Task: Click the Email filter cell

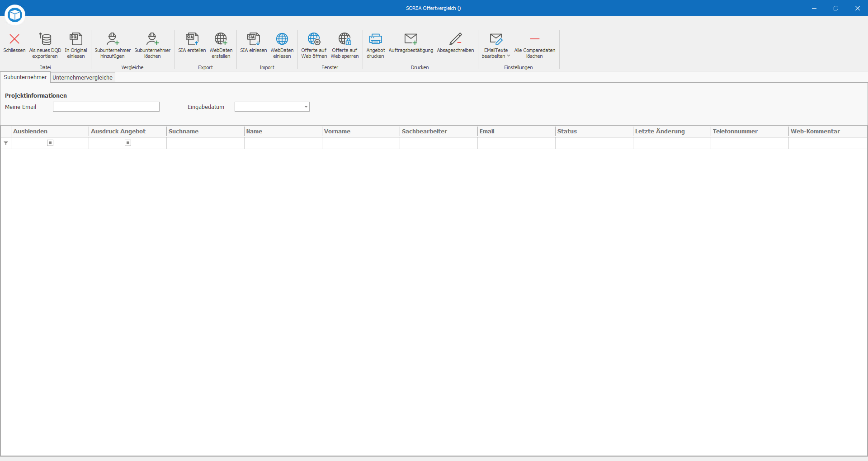Action: point(516,143)
